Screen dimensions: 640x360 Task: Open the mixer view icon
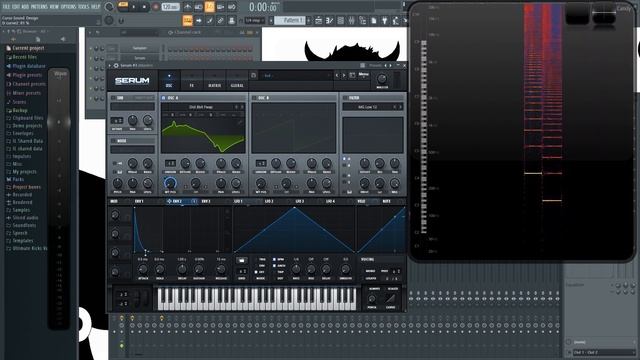coord(351,20)
